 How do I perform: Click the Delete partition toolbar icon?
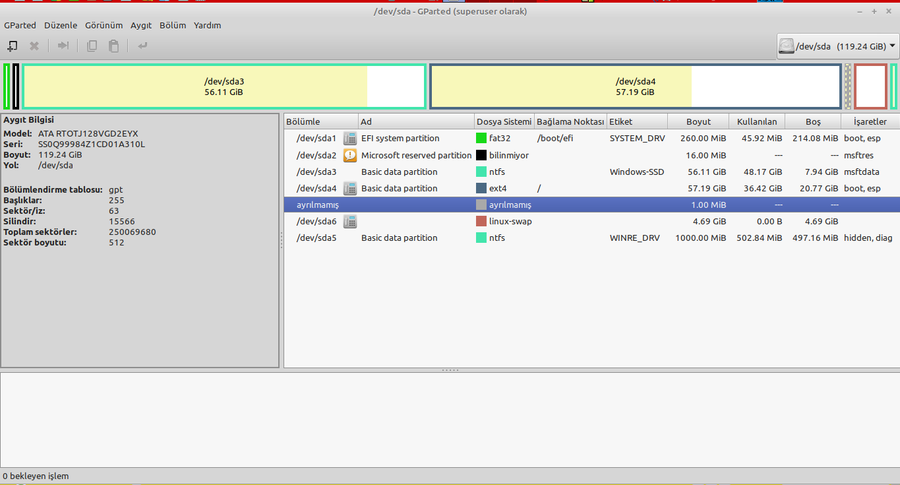tap(34, 46)
